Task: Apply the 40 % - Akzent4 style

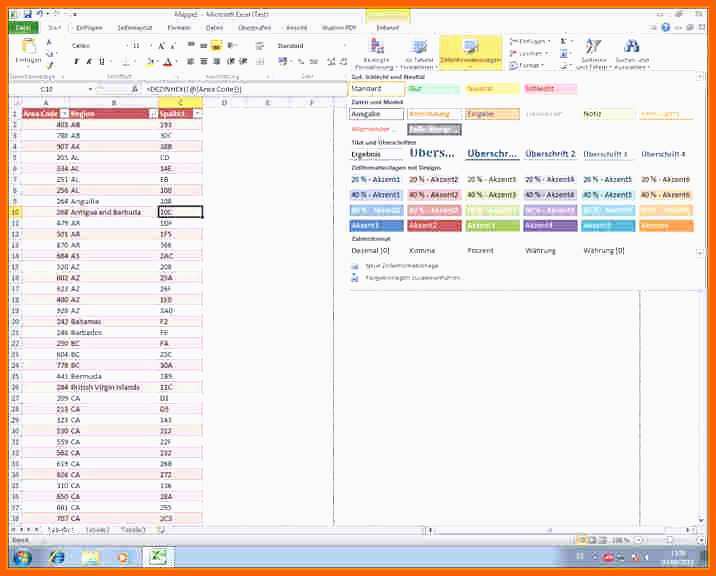Action: pyautogui.click(x=550, y=195)
